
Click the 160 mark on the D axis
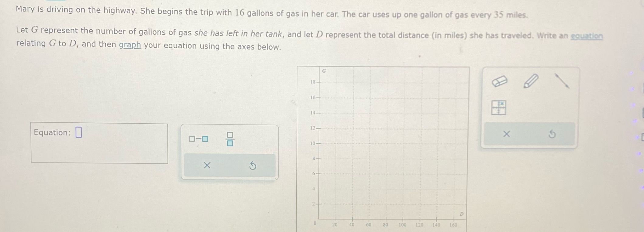click(x=453, y=224)
